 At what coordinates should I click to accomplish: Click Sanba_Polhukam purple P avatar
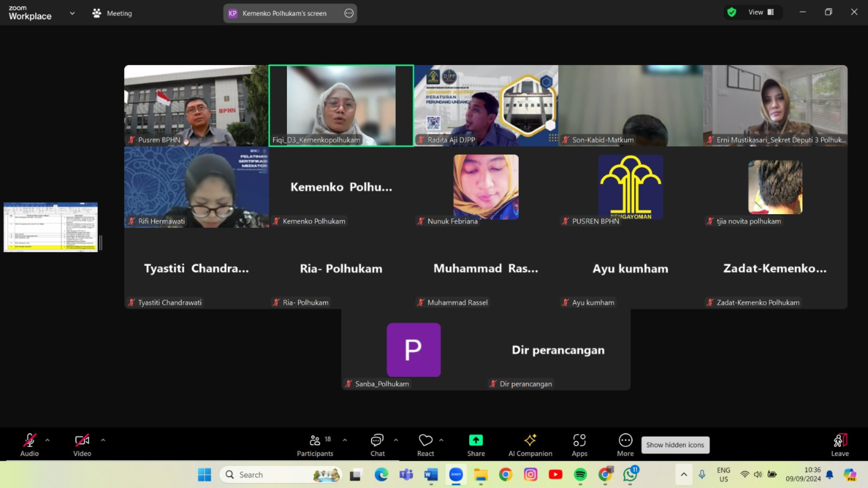414,349
